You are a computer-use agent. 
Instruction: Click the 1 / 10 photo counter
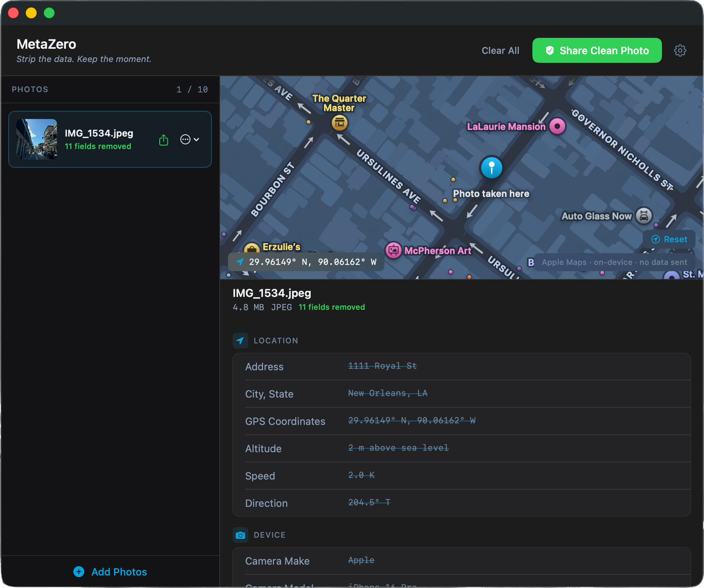pos(192,90)
